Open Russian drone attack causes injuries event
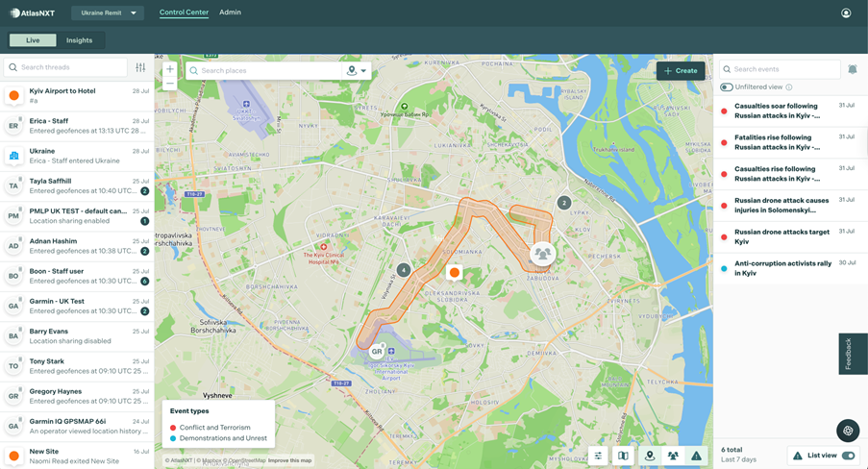Viewport: 868px width, 469px height. pos(790,206)
